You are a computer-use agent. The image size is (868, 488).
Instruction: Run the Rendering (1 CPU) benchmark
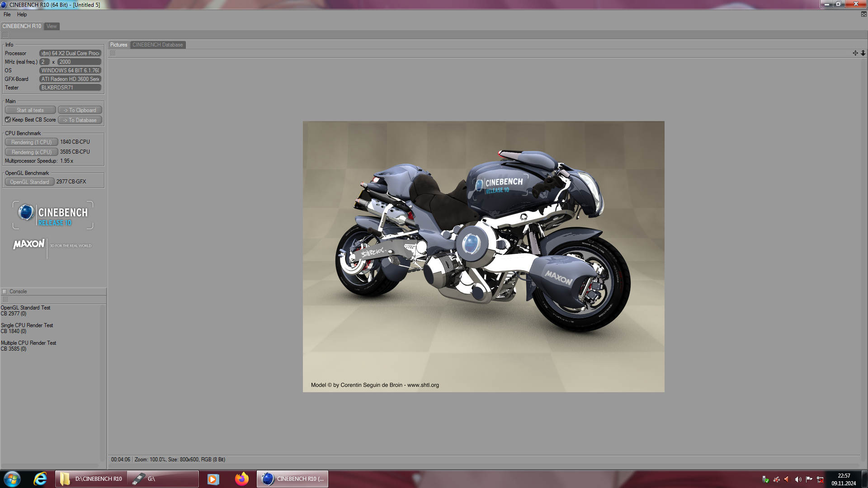tap(31, 142)
